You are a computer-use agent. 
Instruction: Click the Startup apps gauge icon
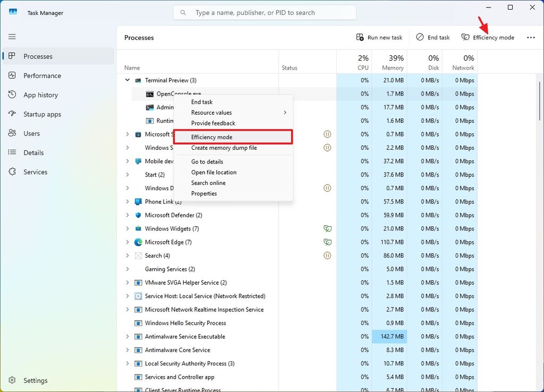click(12, 114)
